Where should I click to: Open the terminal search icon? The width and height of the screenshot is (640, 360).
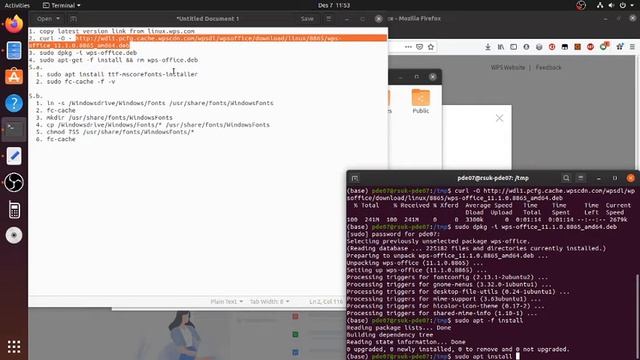pyautogui.click(x=566, y=178)
